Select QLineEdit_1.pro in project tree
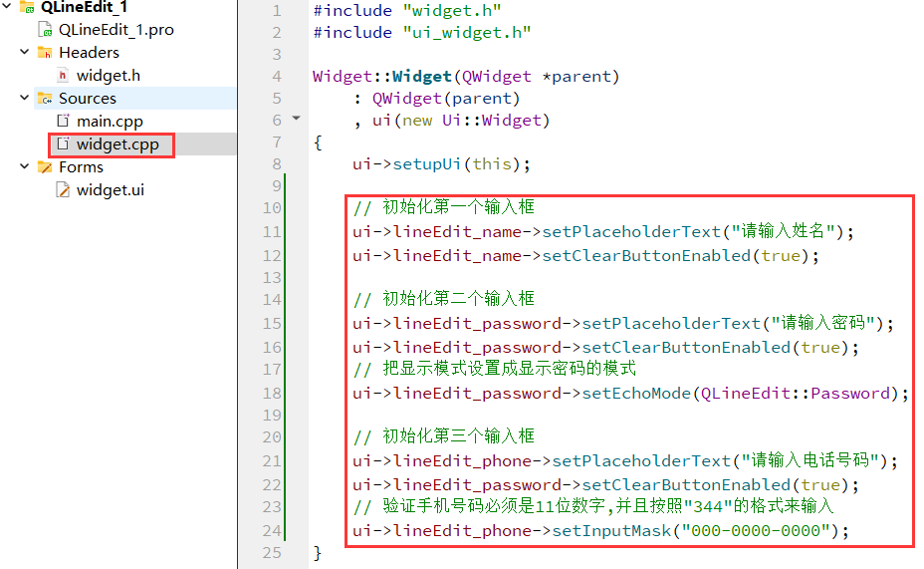This screenshot has height=569, width=924. tap(116, 30)
